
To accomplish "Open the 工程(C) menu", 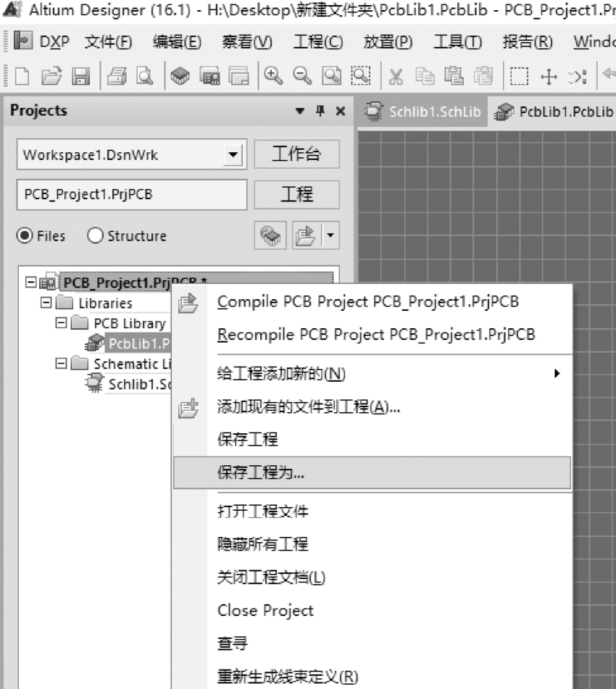I will coord(318,41).
